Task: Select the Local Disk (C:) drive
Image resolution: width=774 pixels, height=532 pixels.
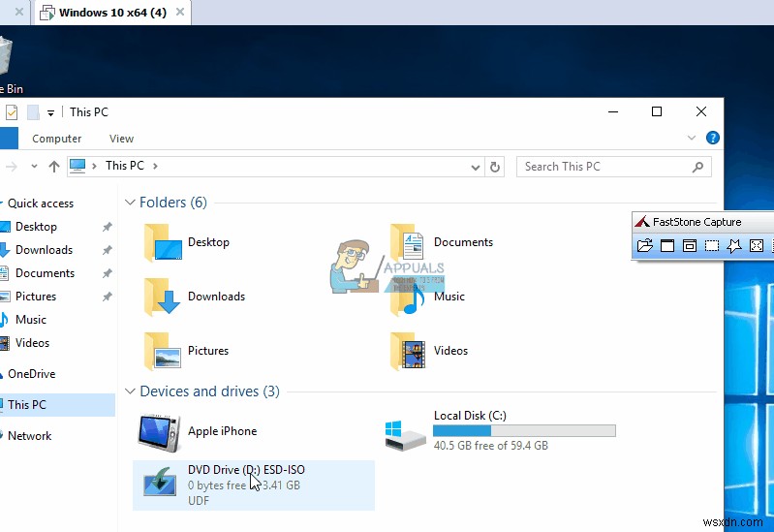Action: [x=500, y=431]
